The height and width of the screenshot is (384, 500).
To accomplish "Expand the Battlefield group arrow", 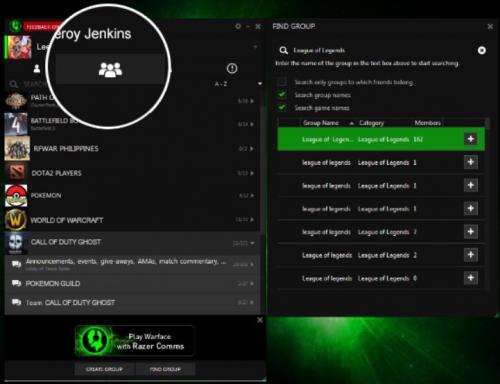I will 252,124.
